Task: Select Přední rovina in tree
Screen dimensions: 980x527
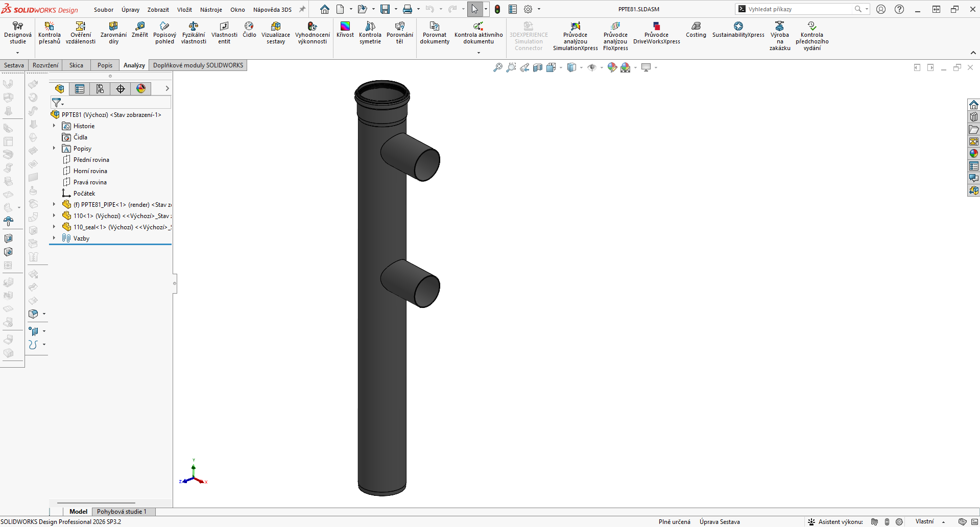Action: (x=91, y=160)
